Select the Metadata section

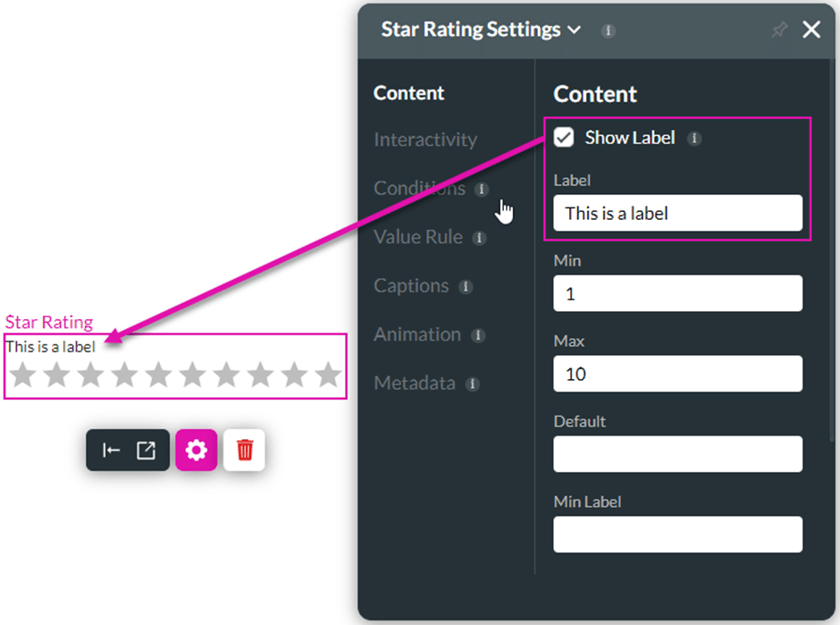(x=415, y=384)
